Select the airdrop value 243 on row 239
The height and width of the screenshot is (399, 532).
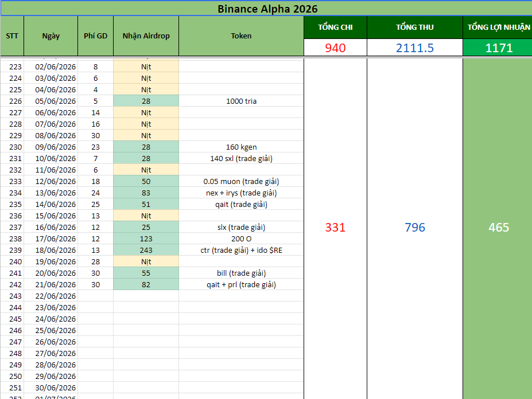click(146, 250)
